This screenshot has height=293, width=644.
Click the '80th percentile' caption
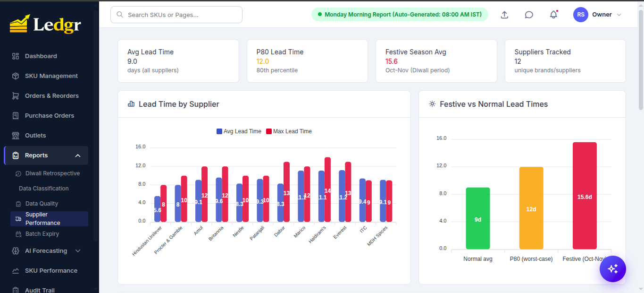(277, 70)
